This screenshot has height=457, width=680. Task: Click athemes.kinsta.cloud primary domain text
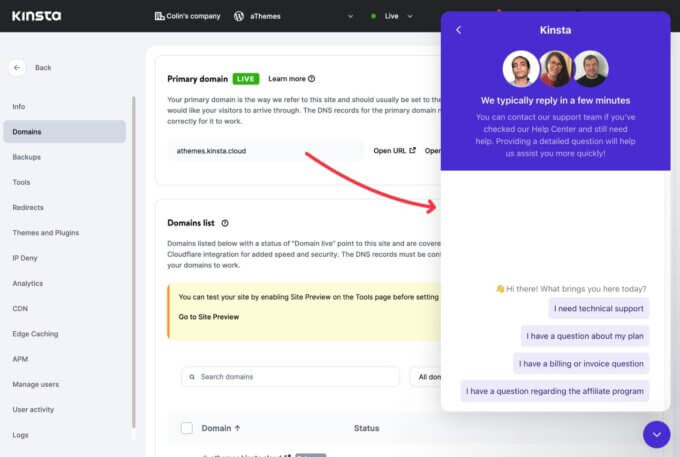click(x=211, y=151)
